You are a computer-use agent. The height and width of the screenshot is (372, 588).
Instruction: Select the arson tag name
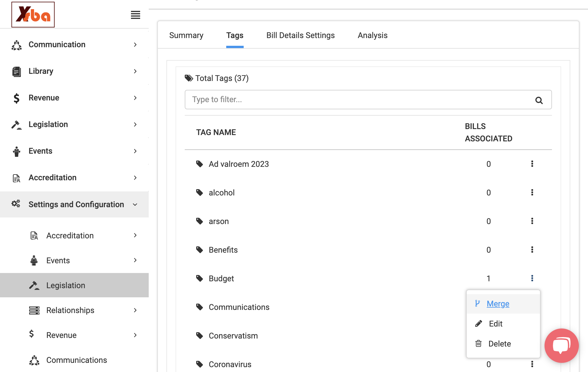pyautogui.click(x=219, y=221)
